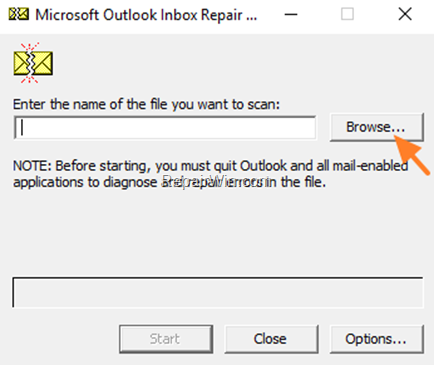
Task: Click the large broken yellow envelope icon
Action: (x=33, y=63)
